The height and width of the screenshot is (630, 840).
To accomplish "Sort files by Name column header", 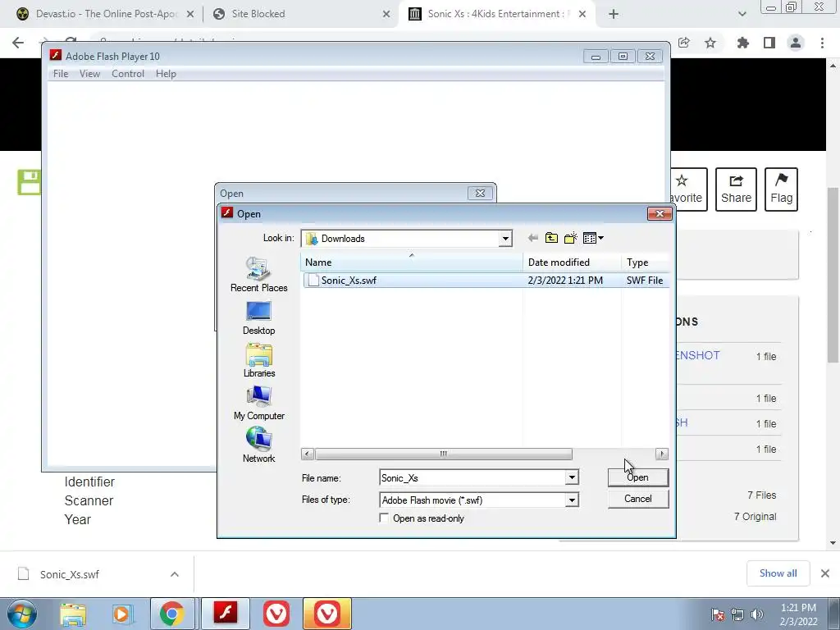I will coord(412,262).
